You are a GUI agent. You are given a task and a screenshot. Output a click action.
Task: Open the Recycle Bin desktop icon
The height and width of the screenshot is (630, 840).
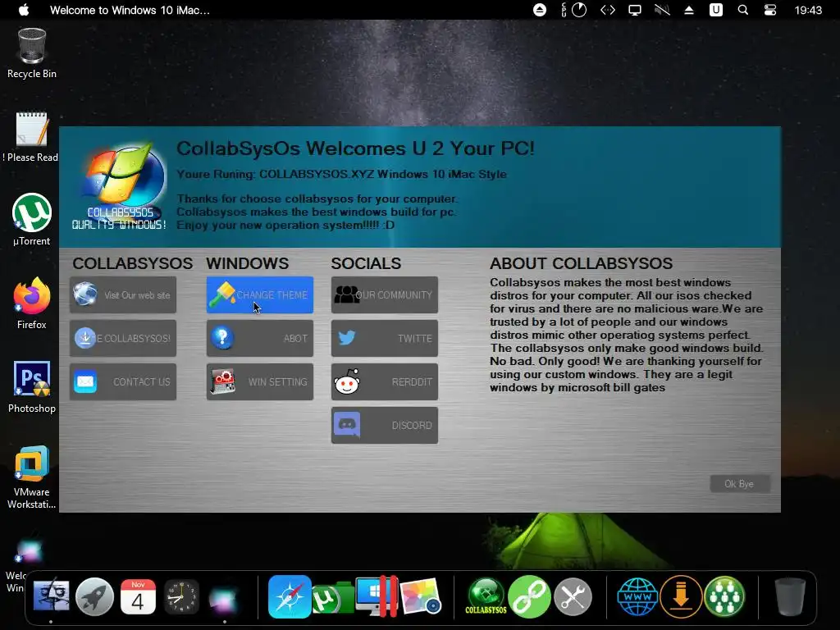pos(32,53)
